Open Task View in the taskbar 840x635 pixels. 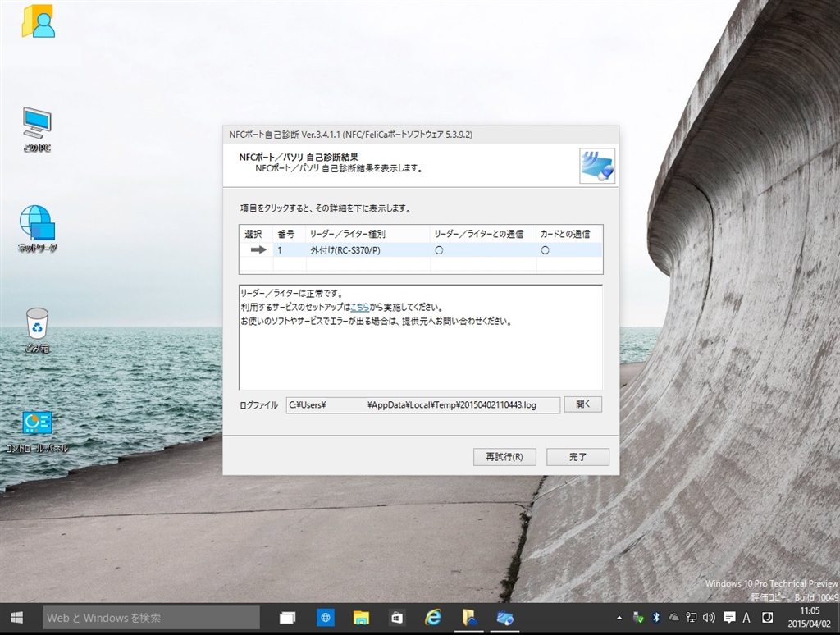point(287,618)
